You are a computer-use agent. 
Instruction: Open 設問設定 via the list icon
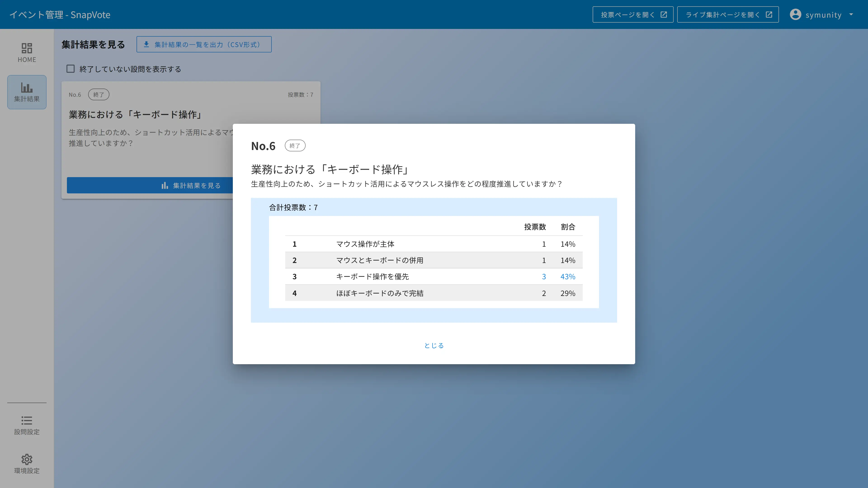pyautogui.click(x=27, y=420)
